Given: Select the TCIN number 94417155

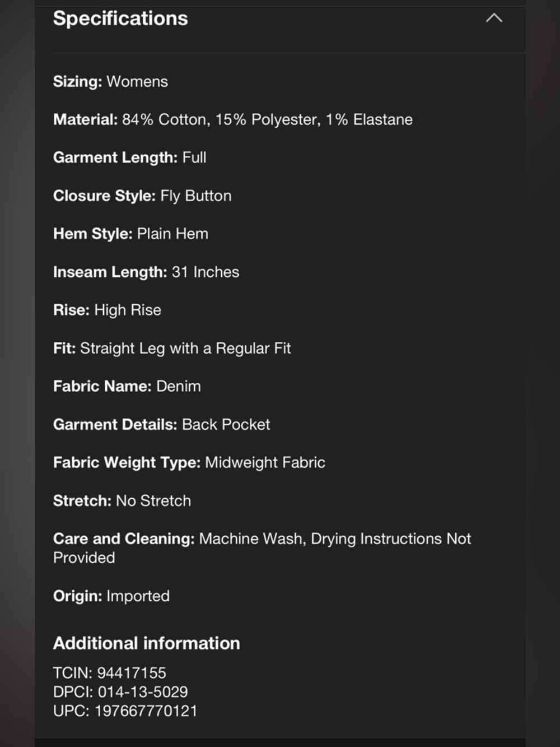Looking at the screenshot, I should [132, 673].
